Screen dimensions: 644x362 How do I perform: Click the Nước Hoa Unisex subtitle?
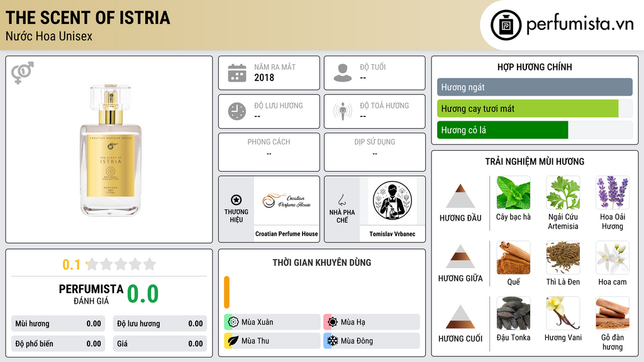tap(49, 36)
